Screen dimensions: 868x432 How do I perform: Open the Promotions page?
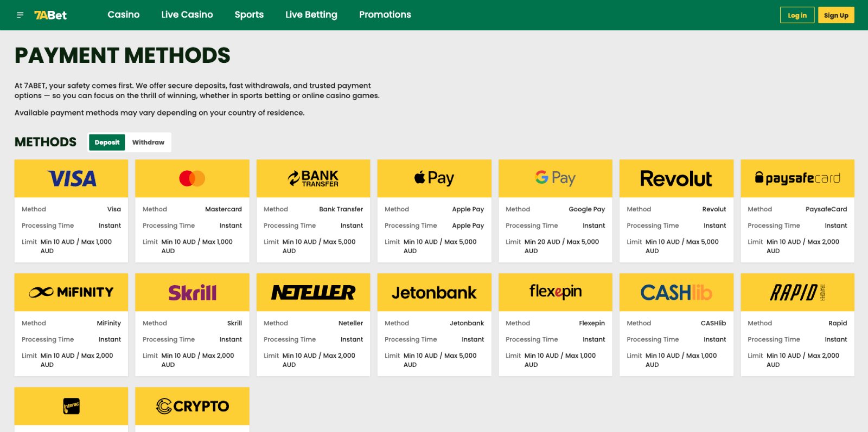[385, 15]
